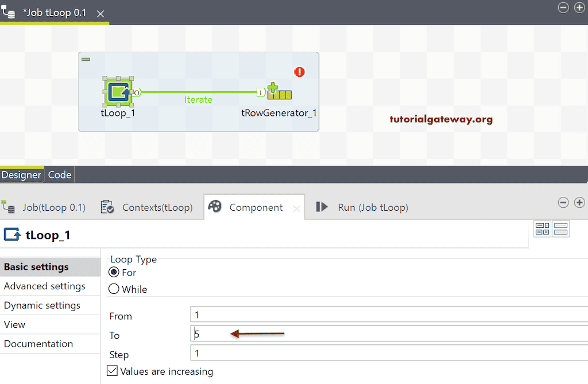Open the Run (Job tLoop) tab
This screenshot has height=384, width=588.
point(373,207)
